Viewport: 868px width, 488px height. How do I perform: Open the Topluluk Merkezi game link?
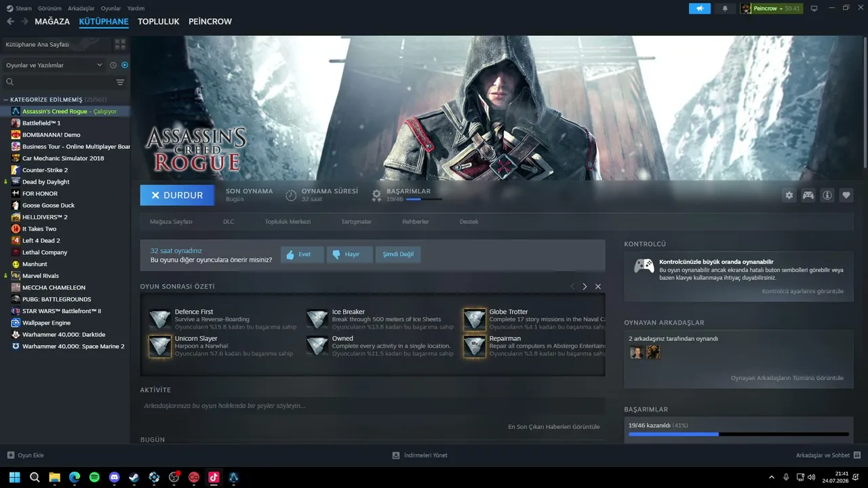288,222
